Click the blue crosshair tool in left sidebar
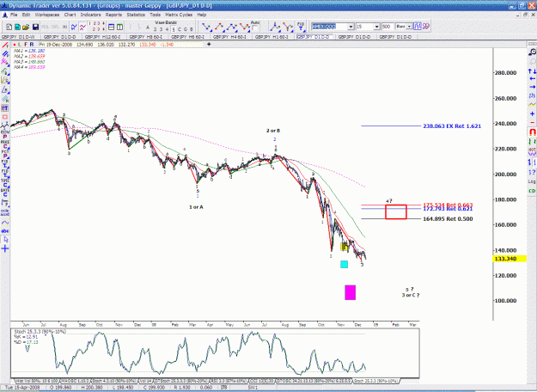This screenshot has width=537, height=392. point(5,248)
